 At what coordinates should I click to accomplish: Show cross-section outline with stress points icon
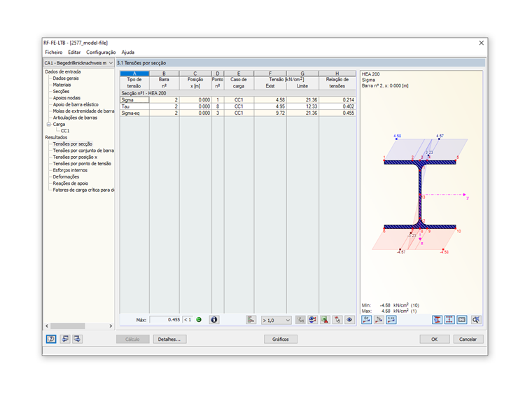click(x=449, y=320)
